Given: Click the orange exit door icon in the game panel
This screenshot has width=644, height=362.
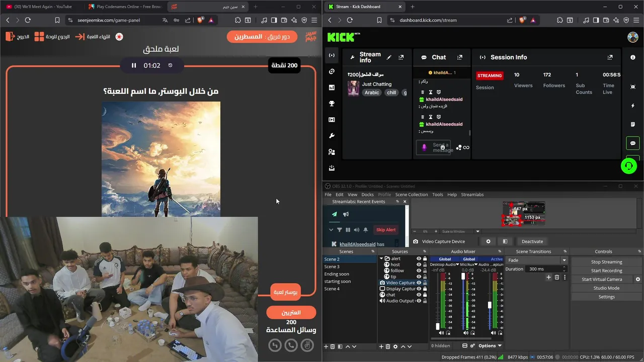Looking at the screenshot, I should click(10, 37).
